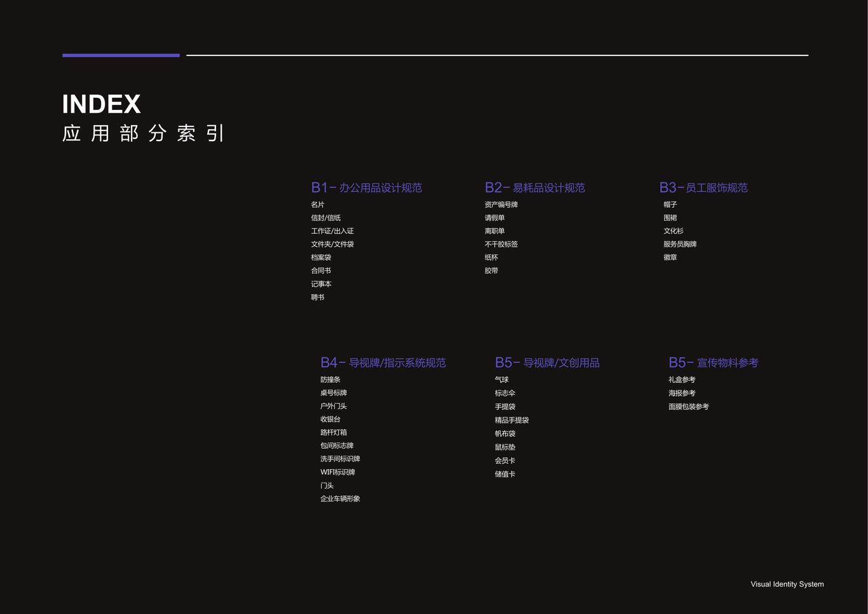
Task: Click the '精品手提袋' entry
Action: 512,420
